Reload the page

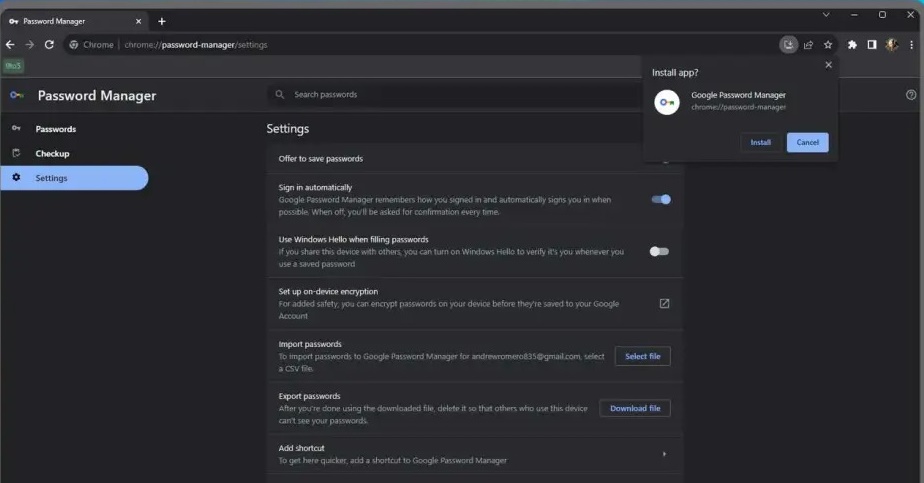point(49,45)
